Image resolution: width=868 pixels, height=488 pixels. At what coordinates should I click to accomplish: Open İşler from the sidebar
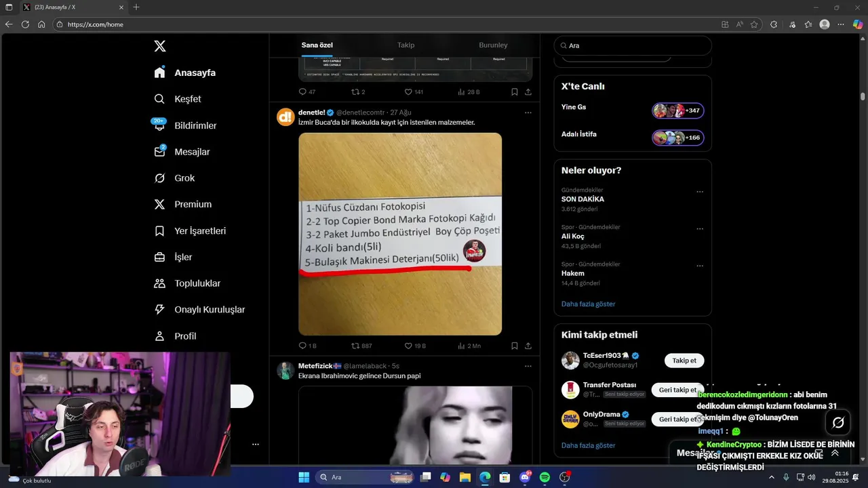pos(173,257)
